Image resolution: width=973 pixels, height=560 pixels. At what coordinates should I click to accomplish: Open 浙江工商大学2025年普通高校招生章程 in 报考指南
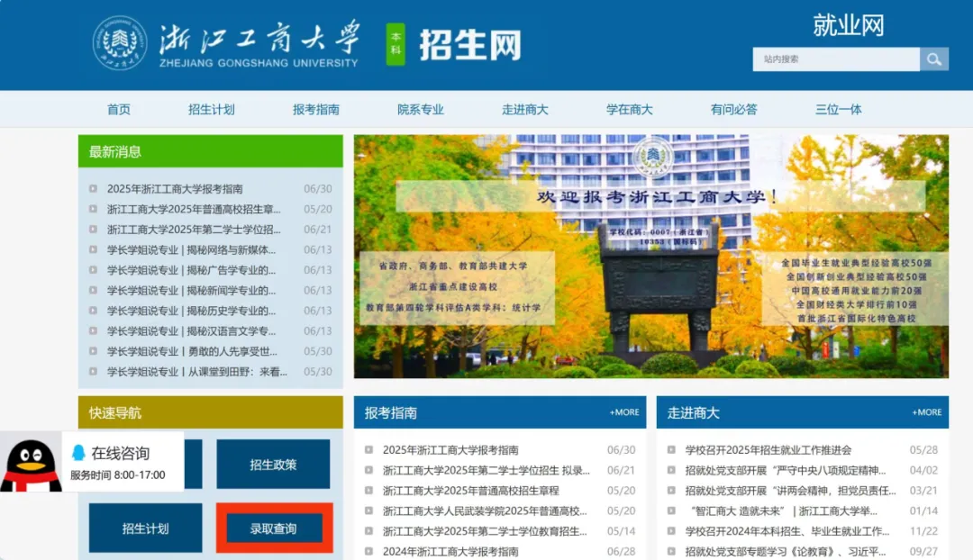[470, 491]
